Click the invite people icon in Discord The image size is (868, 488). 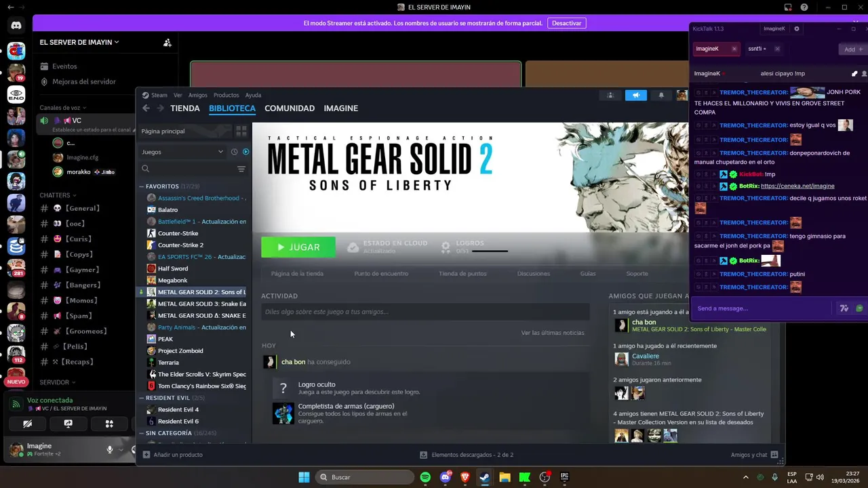coord(167,42)
